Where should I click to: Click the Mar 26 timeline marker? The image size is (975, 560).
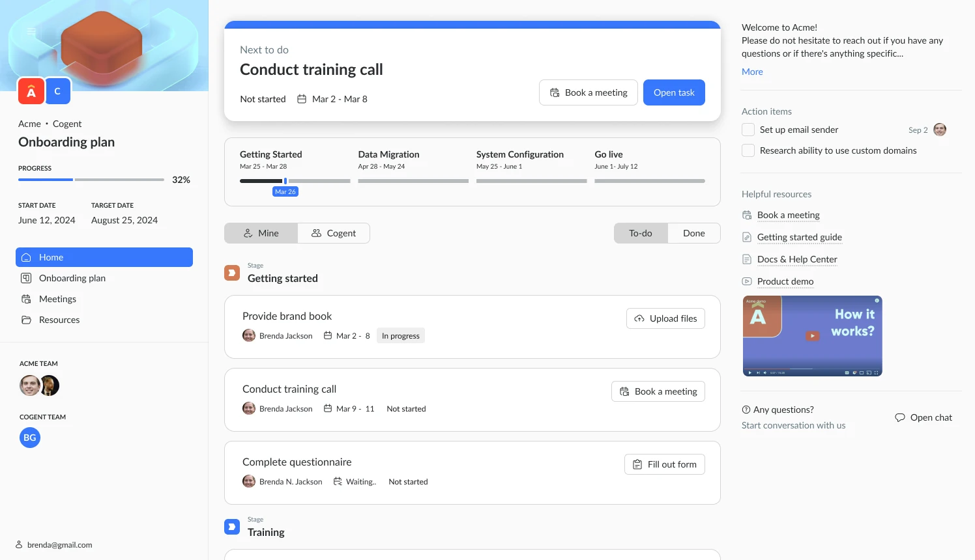pos(285,191)
